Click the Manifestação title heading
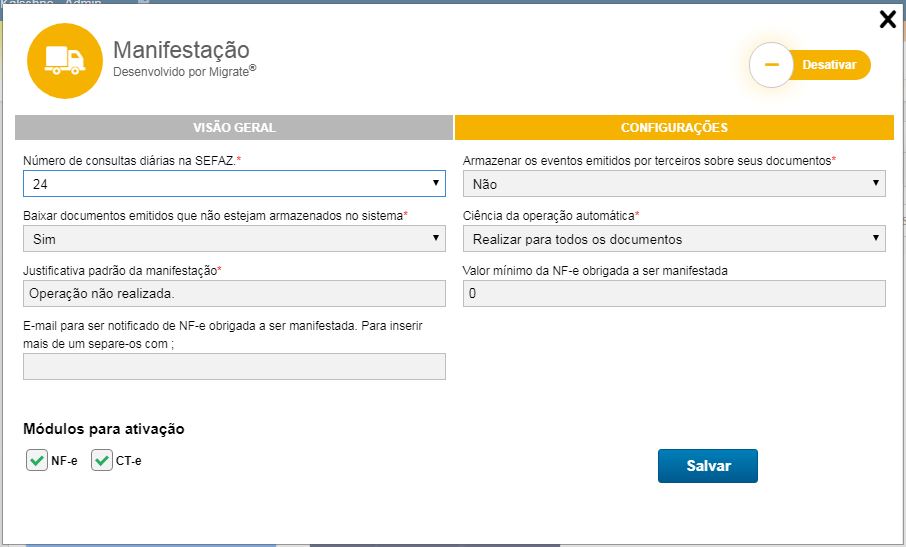Image resolution: width=906 pixels, height=547 pixels. pyautogui.click(x=181, y=50)
